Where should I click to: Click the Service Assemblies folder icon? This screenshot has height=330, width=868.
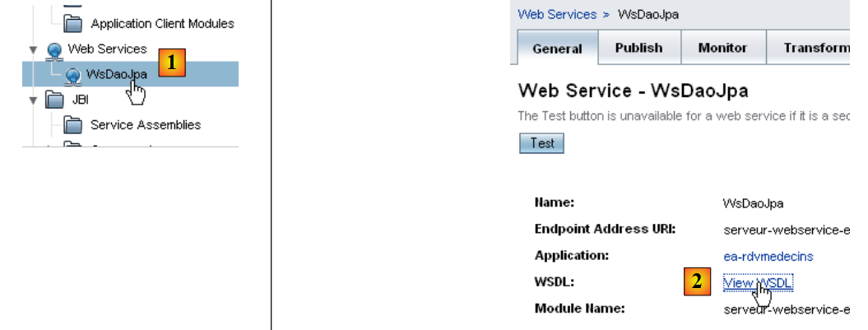pyautogui.click(x=75, y=125)
